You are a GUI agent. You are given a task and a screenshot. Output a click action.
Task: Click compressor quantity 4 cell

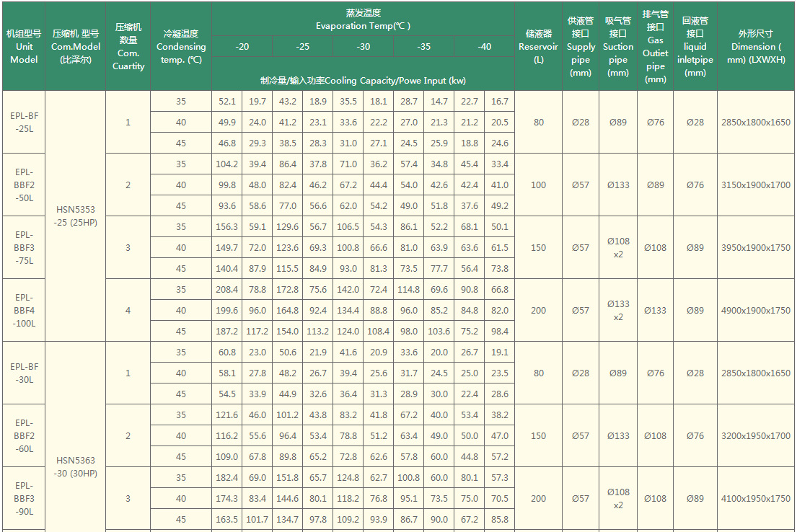128,310
